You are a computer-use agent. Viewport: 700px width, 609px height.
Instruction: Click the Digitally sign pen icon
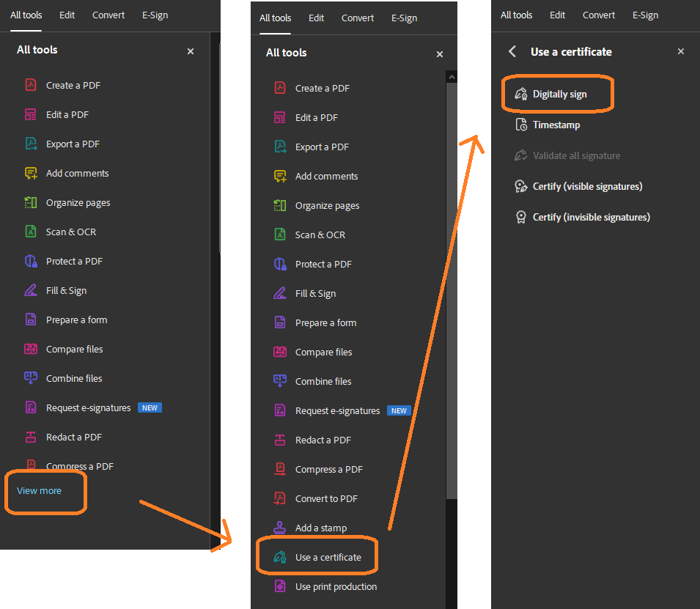(x=521, y=94)
